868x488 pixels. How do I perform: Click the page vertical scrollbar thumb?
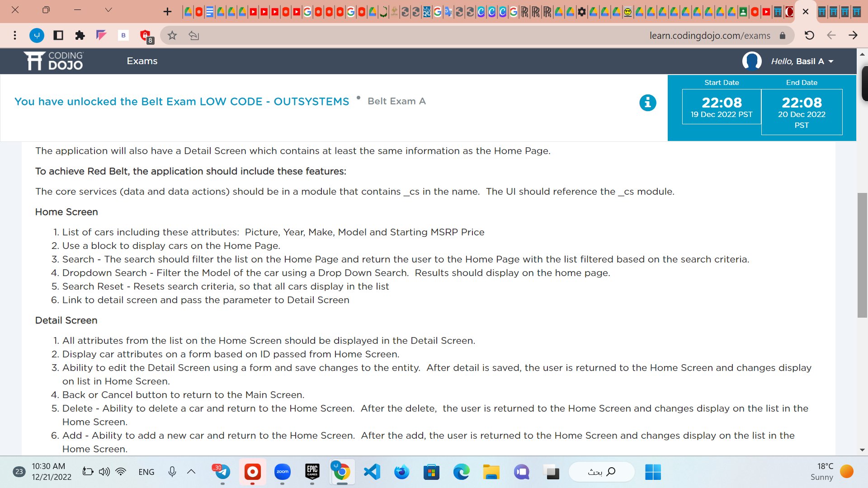(x=862, y=255)
